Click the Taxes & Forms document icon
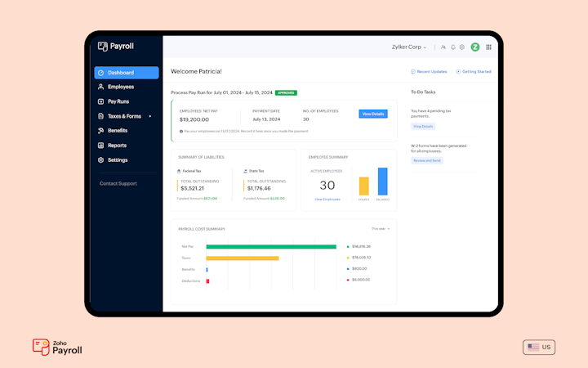 101,116
